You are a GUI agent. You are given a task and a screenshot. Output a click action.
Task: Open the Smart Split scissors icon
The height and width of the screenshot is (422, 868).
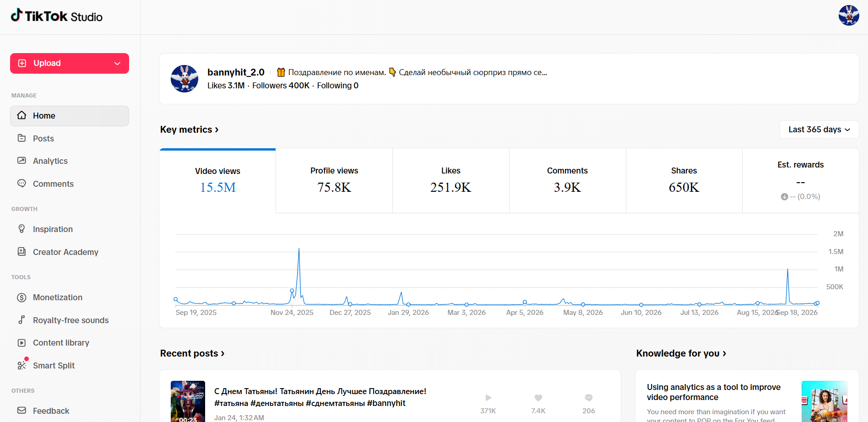coord(22,365)
